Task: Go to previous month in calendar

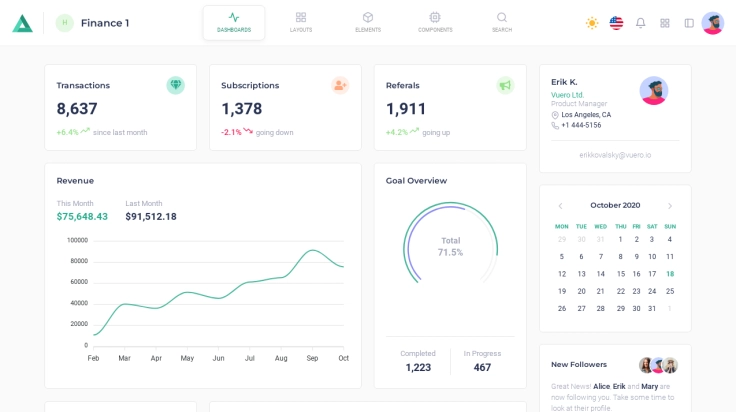Action: (560, 206)
